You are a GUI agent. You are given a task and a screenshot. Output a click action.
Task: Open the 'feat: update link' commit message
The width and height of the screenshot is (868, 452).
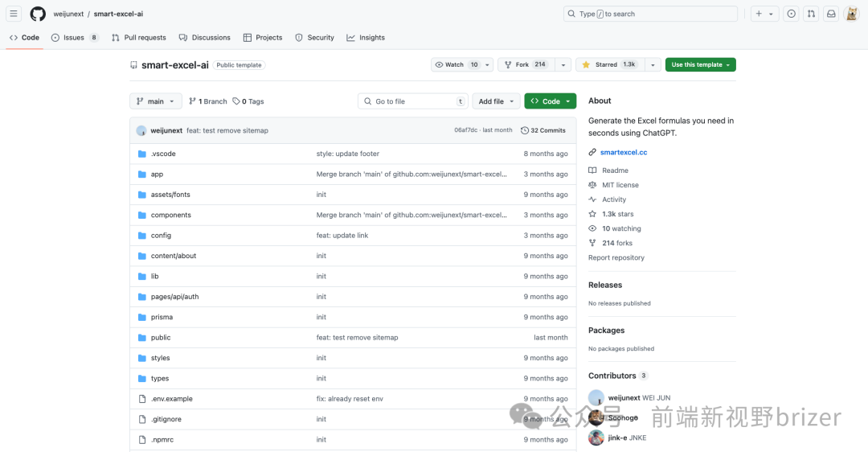pos(342,236)
